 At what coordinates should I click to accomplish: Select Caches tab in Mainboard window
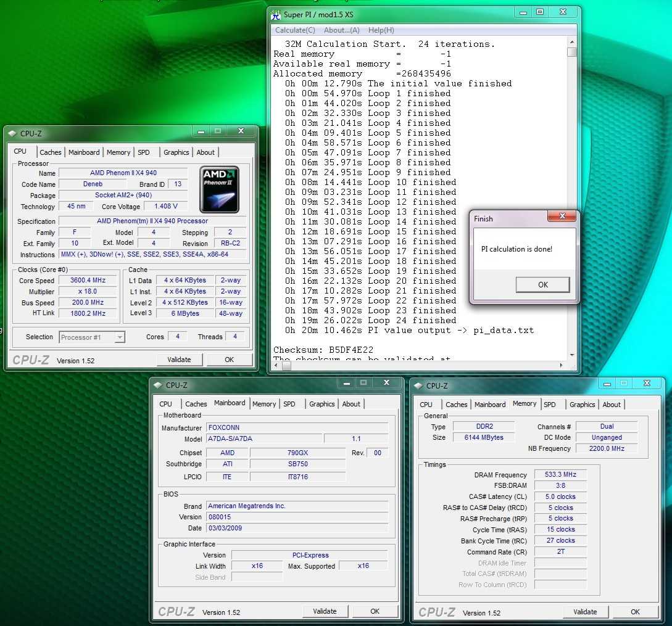tap(196, 404)
